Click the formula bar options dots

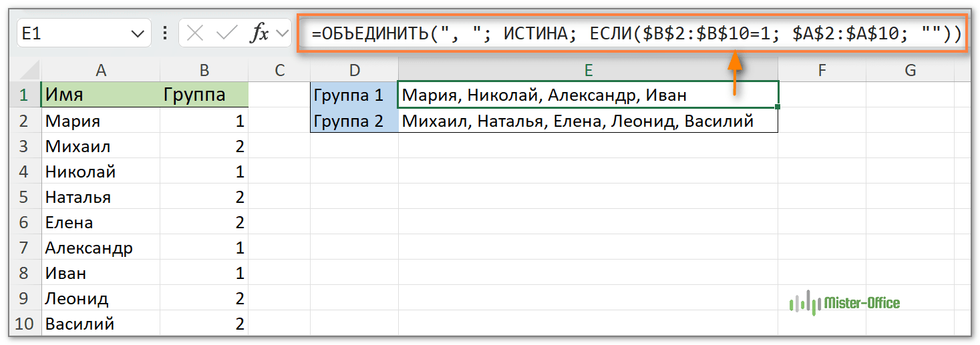tap(165, 33)
